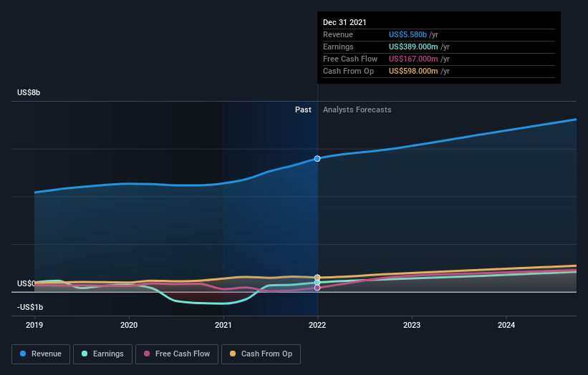Click the US$5.580b revenue value in tooltip

pos(408,34)
